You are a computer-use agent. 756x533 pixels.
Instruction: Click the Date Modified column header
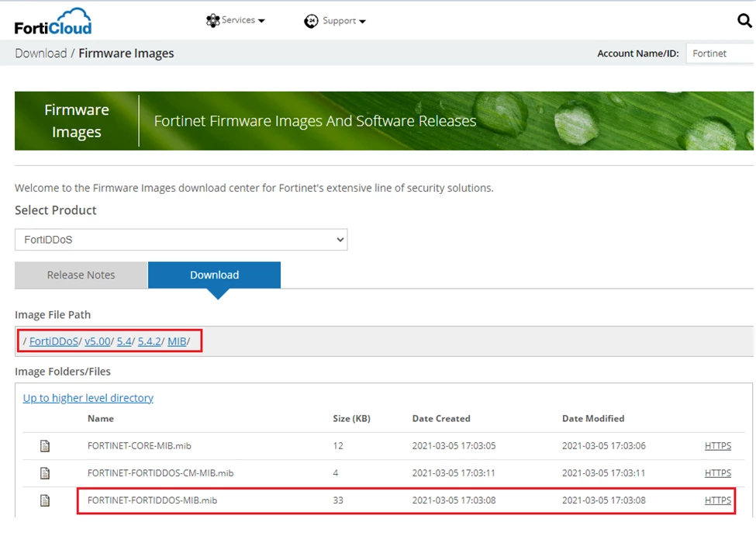pos(593,419)
